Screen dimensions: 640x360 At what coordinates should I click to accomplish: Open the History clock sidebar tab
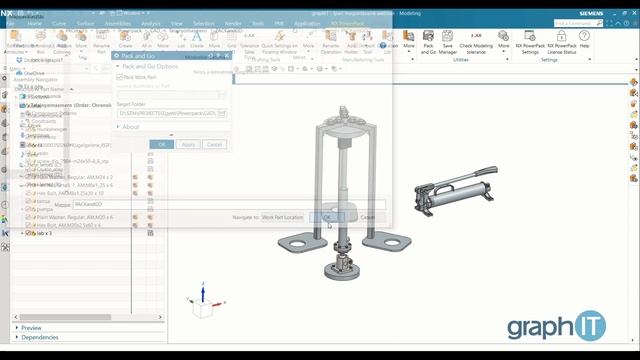[x=5, y=205]
